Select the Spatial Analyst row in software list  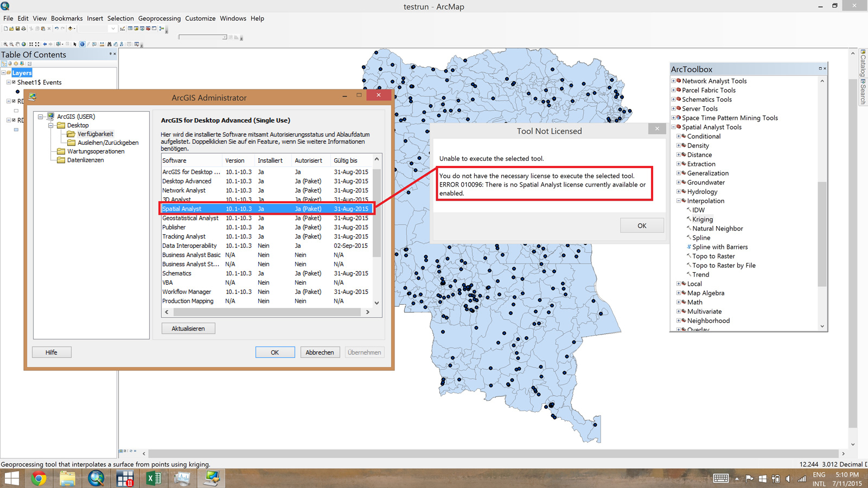click(x=267, y=209)
